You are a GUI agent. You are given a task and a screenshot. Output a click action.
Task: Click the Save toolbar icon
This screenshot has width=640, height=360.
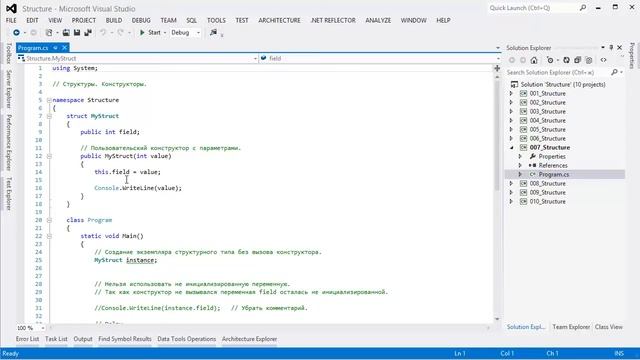(77, 33)
